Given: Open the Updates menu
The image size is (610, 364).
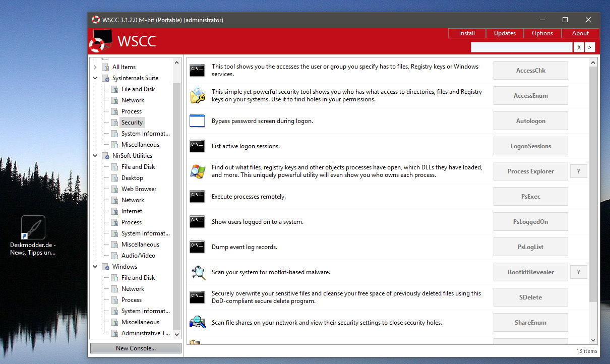Looking at the screenshot, I should click(x=505, y=33).
